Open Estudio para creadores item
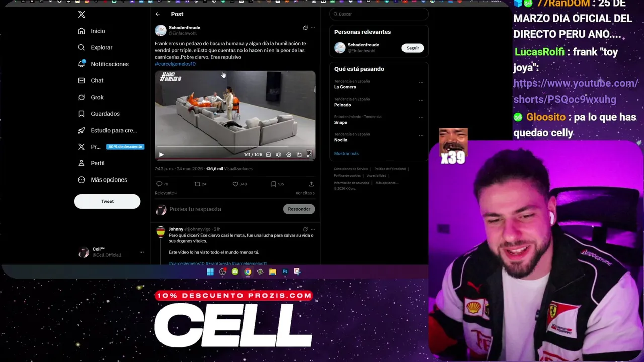The image size is (644, 362). pyautogui.click(x=107, y=130)
